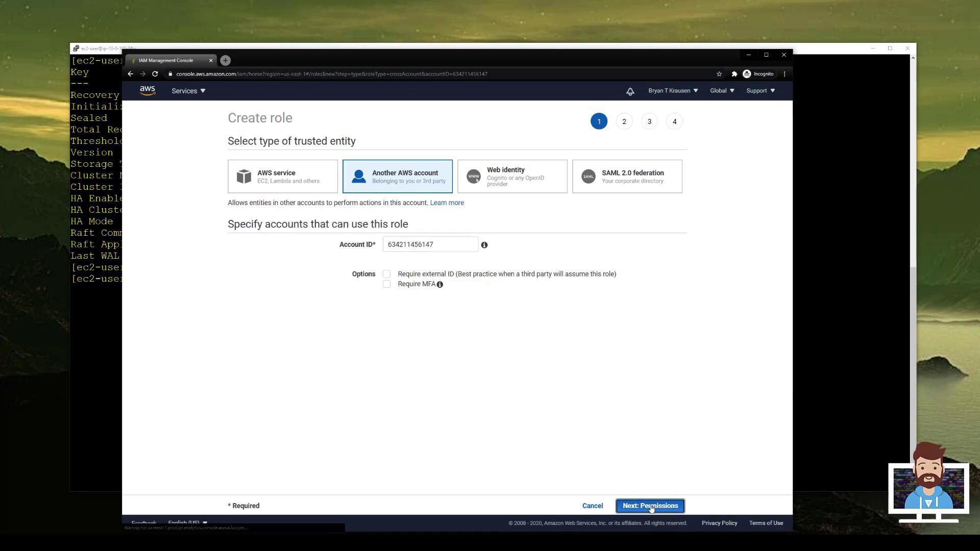Screen dimensions: 980x551
Task: Expand the Services dropdown menu
Action: 188,91
